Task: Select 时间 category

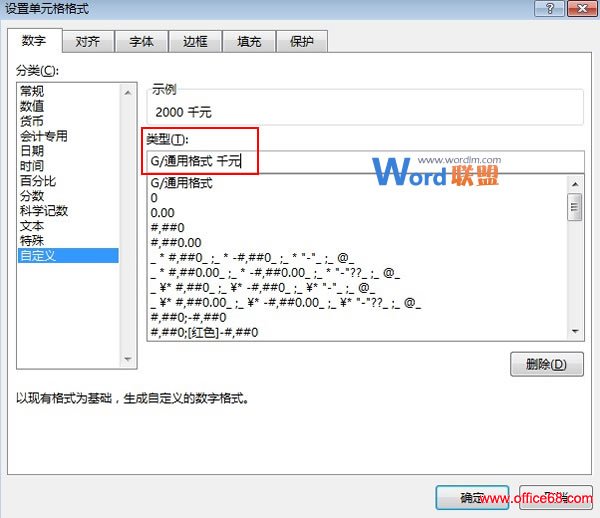Action: (x=68, y=166)
